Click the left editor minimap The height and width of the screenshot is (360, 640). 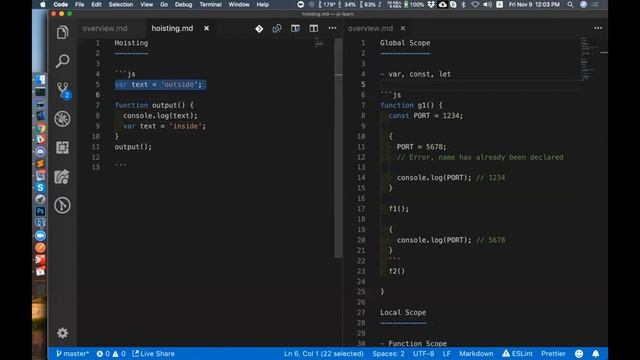tap(319, 42)
